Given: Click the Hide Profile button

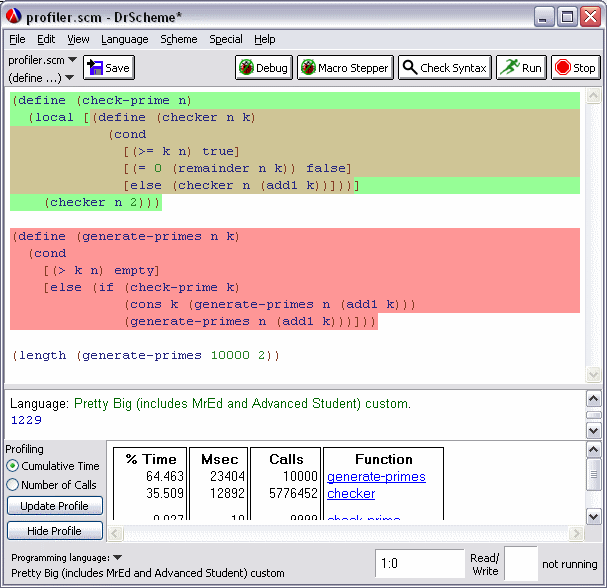Looking at the screenshot, I should click(55, 530).
